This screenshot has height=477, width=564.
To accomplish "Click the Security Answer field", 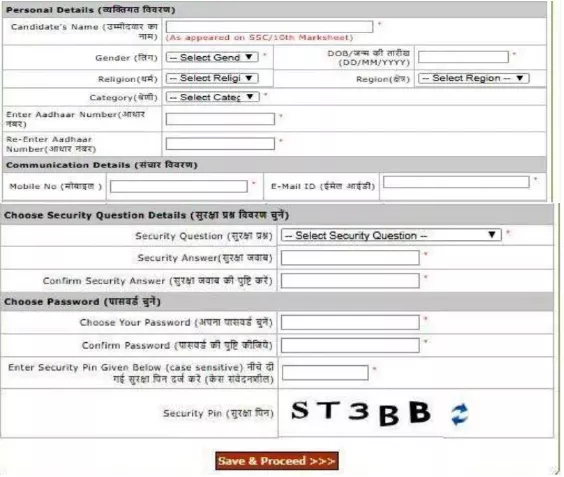I will (350, 258).
